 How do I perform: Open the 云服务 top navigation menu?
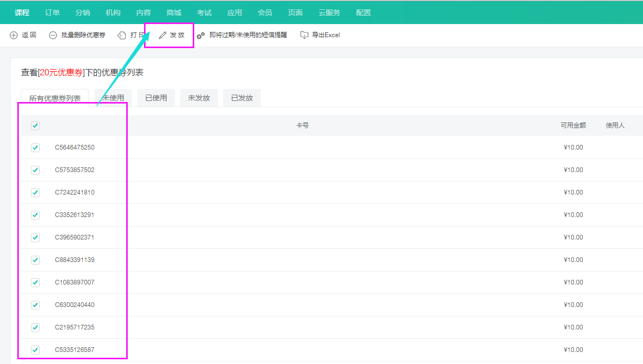(x=329, y=13)
